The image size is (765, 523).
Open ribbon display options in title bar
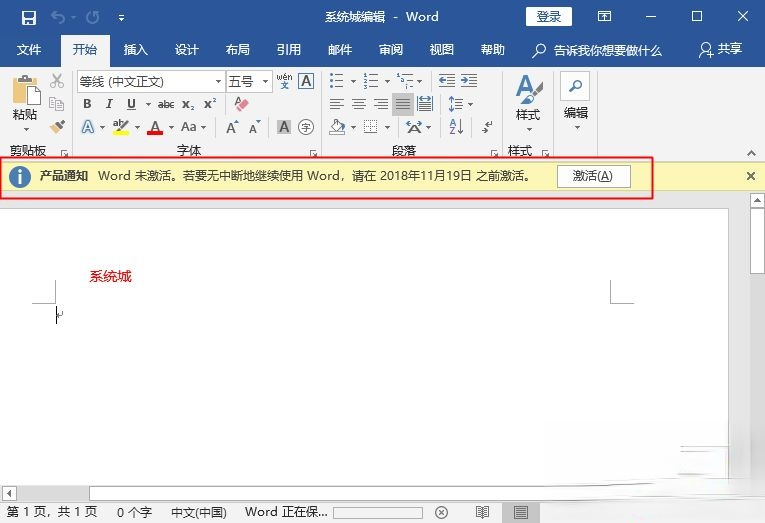point(604,17)
